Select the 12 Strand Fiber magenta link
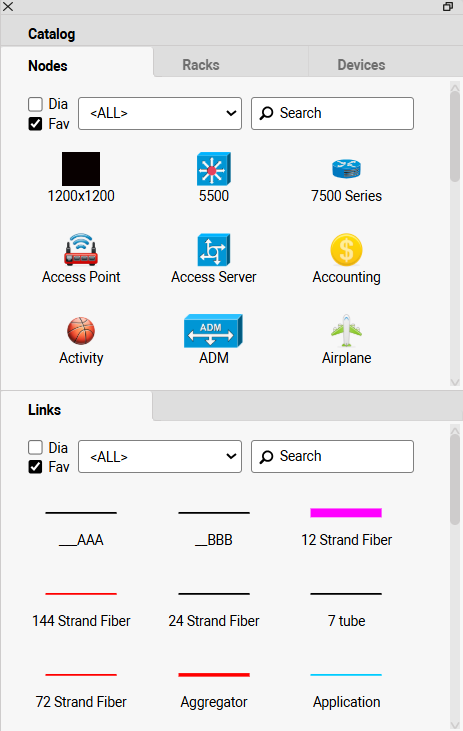This screenshot has width=463, height=731. [x=346, y=513]
